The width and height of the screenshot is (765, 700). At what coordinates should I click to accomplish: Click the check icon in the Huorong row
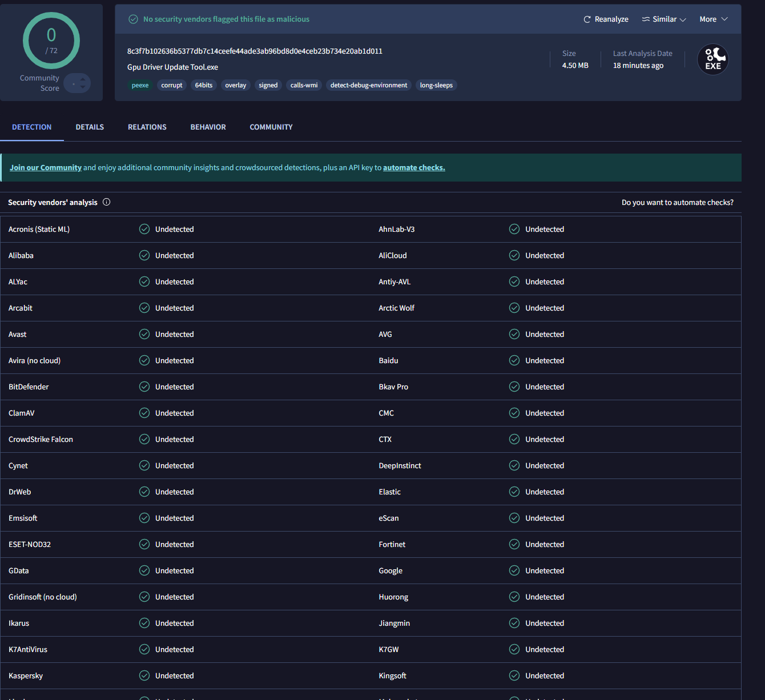[x=514, y=597]
